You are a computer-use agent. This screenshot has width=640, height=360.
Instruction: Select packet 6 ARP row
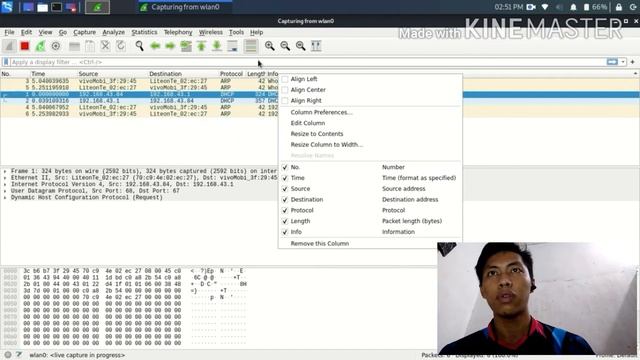139,114
